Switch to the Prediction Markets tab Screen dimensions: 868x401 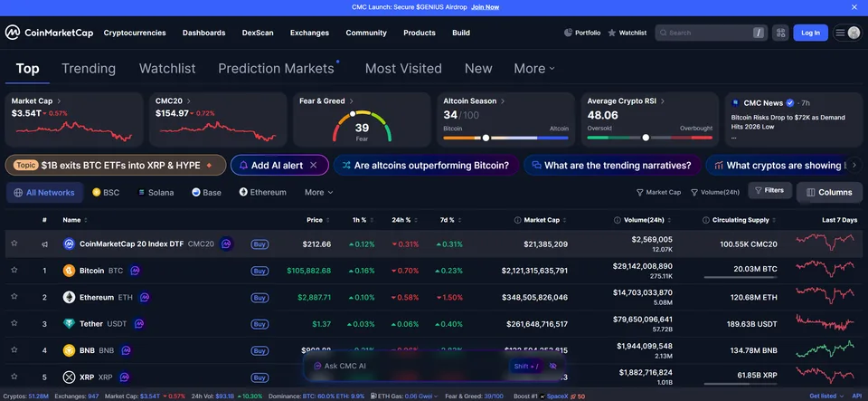click(276, 69)
